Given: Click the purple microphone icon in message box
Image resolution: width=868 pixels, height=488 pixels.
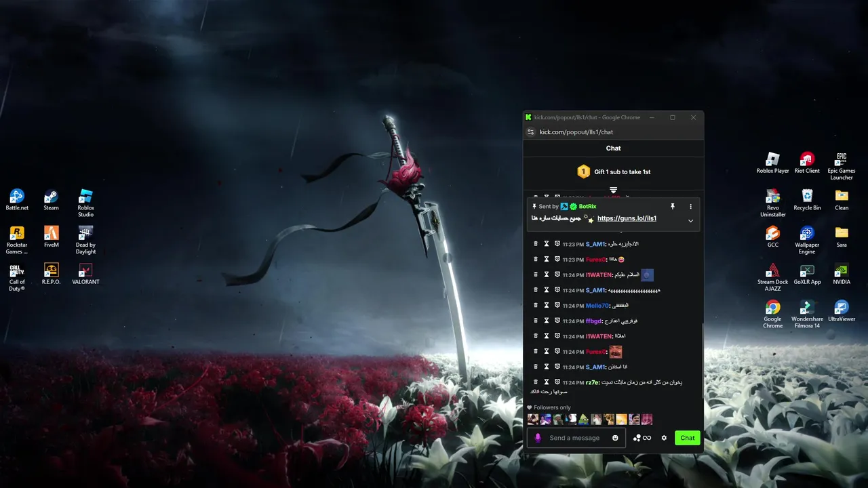Looking at the screenshot, I should point(538,438).
